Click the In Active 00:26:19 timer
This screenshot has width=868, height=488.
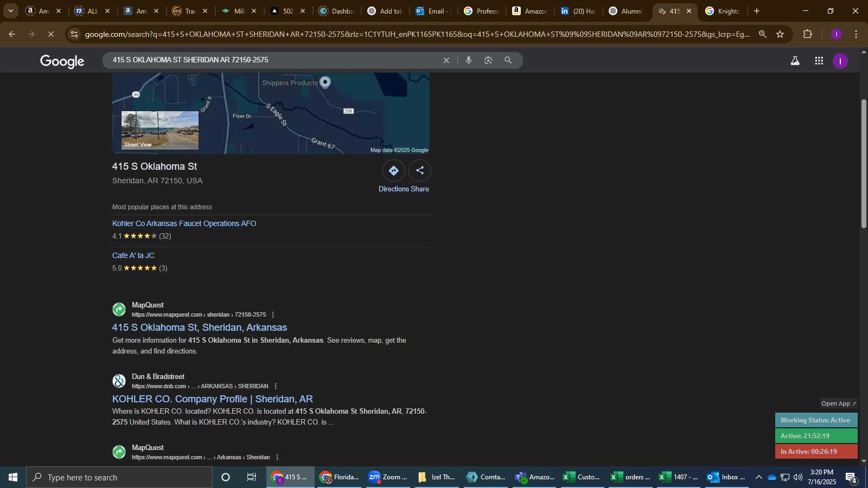pyautogui.click(x=816, y=452)
